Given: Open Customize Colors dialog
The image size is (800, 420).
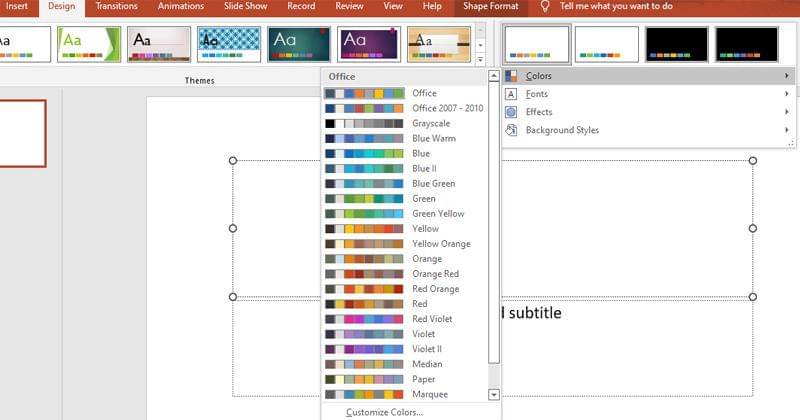Looking at the screenshot, I should 384,412.
